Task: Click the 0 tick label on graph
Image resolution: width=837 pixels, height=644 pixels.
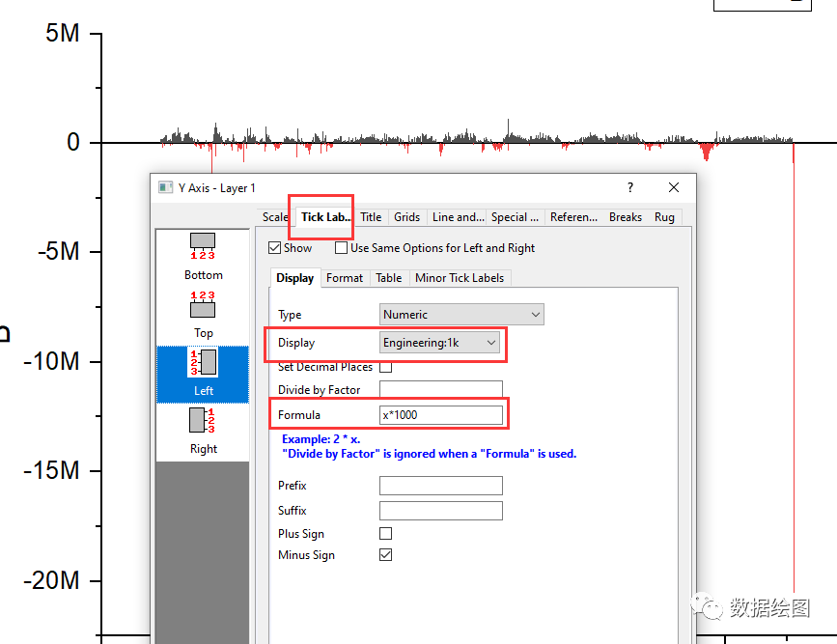Action: click(x=73, y=142)
